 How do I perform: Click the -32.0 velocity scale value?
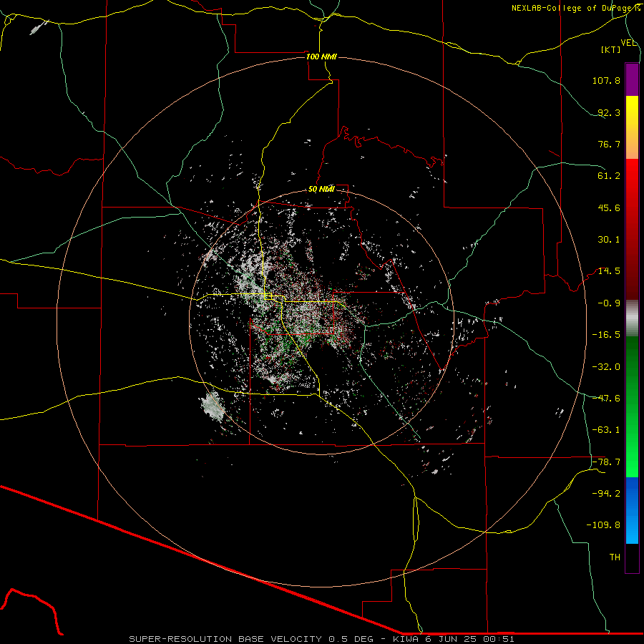click(x=606, y=367)
